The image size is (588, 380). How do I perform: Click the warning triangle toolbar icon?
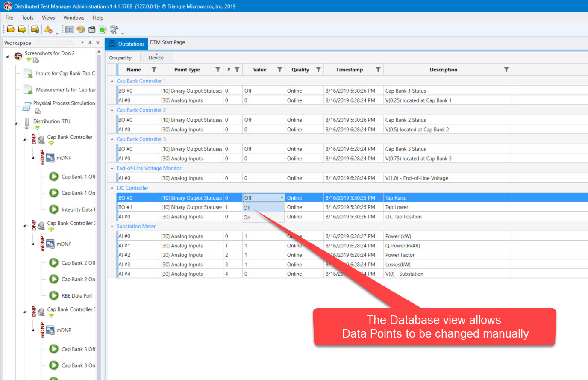coord(48,29)
